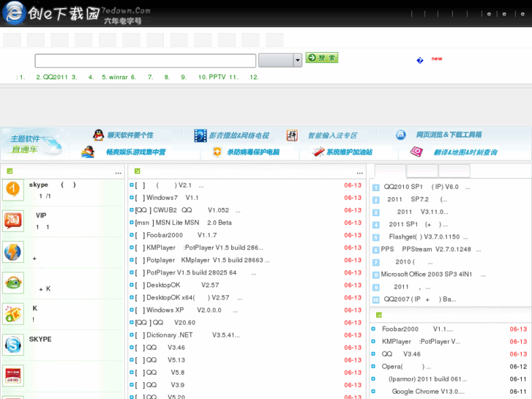Click the Taobao VIP red icon

[x=13, y=220]
